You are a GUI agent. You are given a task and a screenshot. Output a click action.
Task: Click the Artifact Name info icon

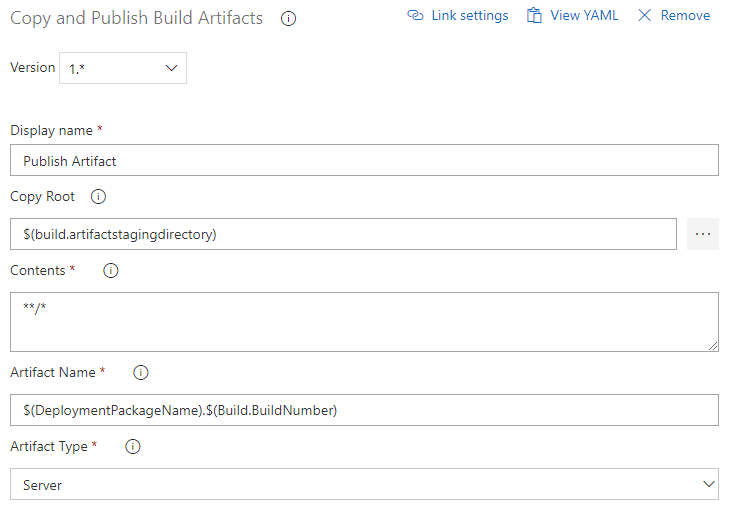pos(141,373)
